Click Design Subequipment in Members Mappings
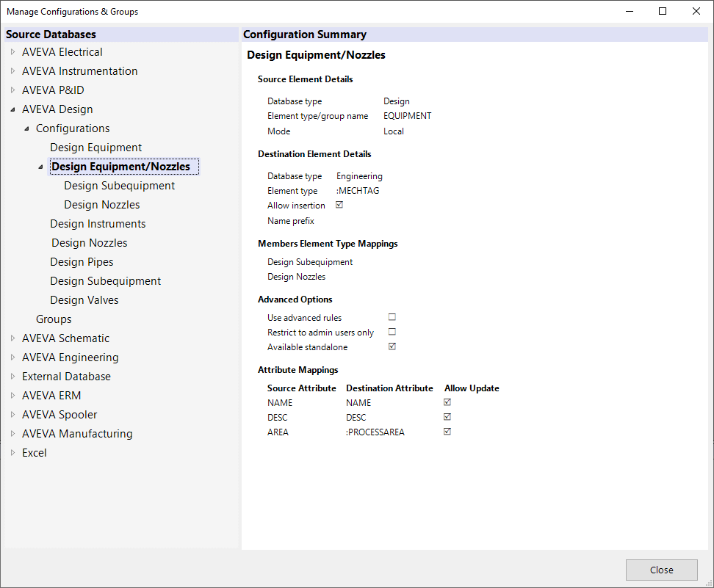The width and height of the screenshot is (714, 588). click(x=310, y=262)
